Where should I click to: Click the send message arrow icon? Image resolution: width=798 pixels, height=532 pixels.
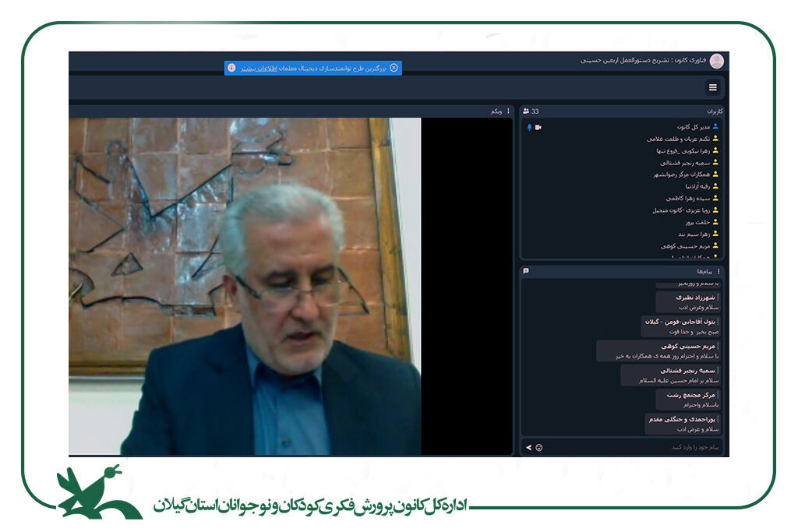click(x=528, y=448)
